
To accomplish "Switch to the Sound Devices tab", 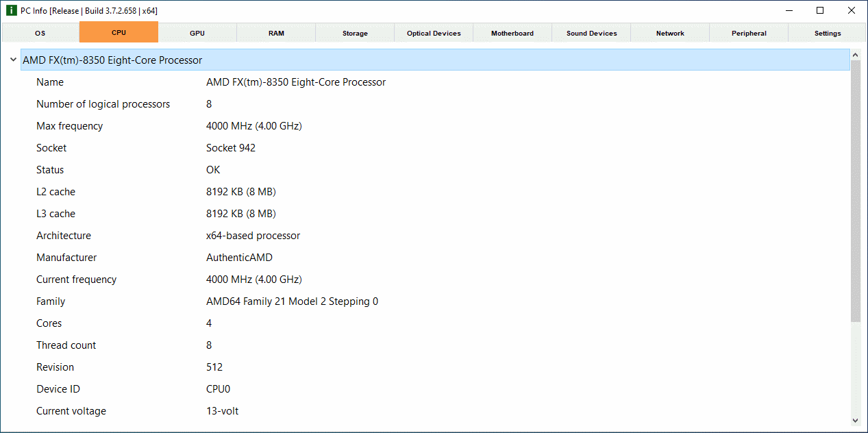I will tap(591, 33).
